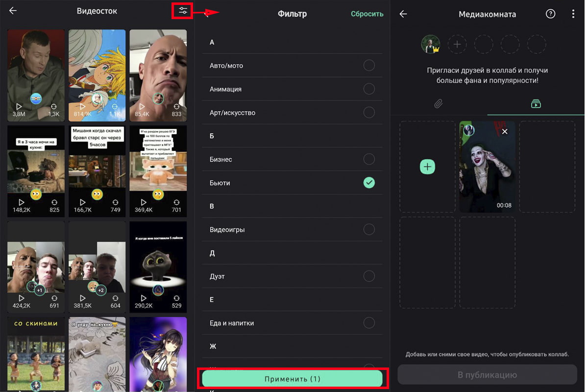This screenshot has height=392, width=588.
Task: Open the black cat video thumbnail
Action: pyautogui.click(x=158, y=266)
